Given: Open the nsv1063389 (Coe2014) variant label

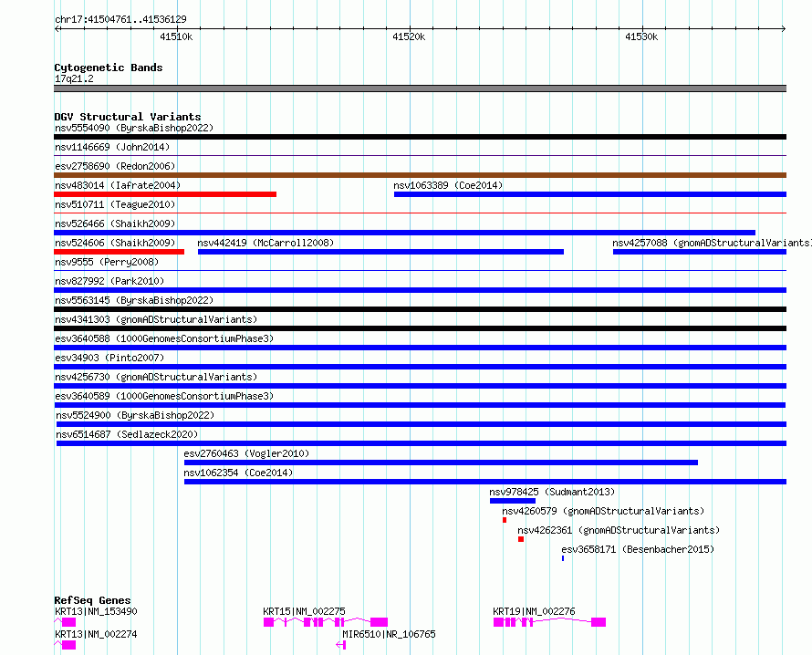Looking at the screenshot, I should pyautogui.click(x=448, y=185).
